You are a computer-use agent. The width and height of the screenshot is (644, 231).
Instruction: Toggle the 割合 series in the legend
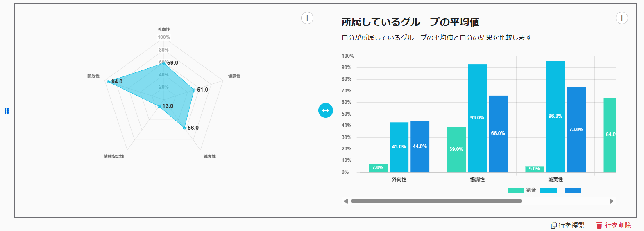tap(516, 191)
